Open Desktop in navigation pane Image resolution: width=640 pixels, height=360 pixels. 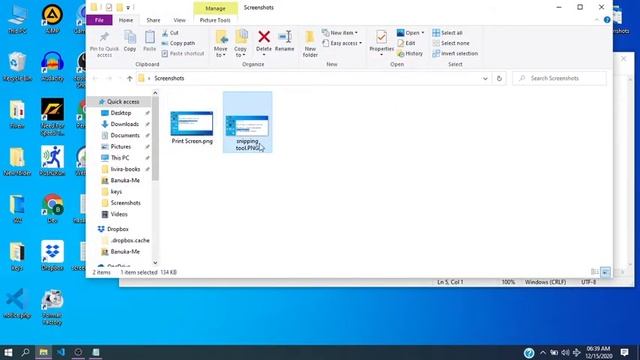(x=121, y=113)
